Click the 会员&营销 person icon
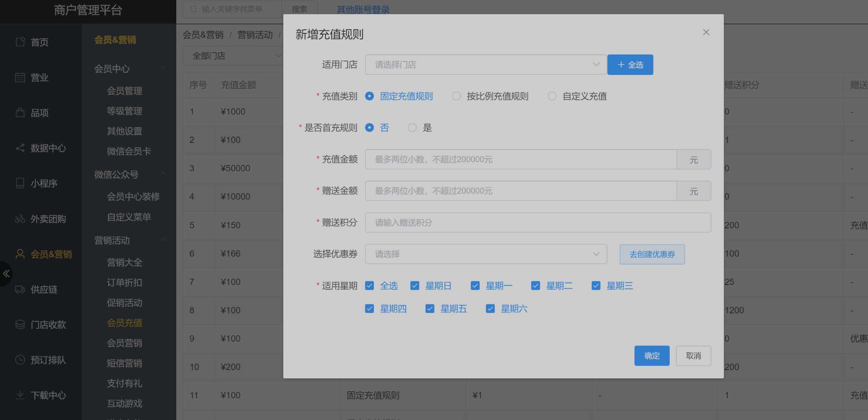This screenshot has width=868, height=420. click(x=20, y=254)
